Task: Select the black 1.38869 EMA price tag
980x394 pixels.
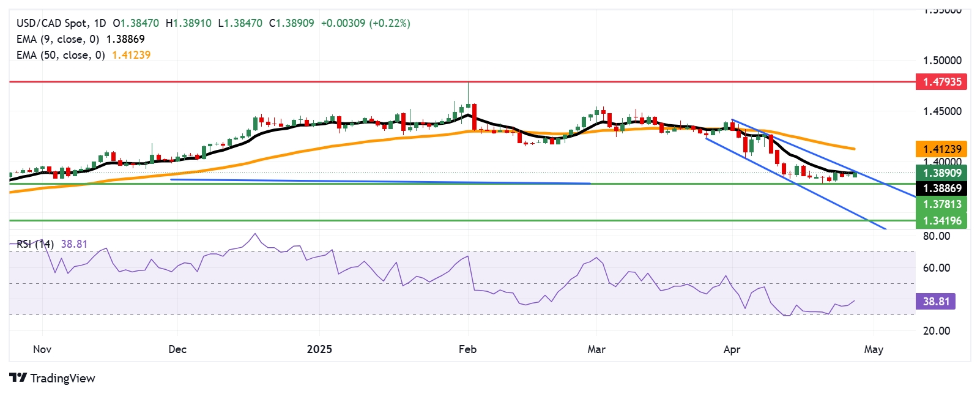Action: (x=941, y=188)
